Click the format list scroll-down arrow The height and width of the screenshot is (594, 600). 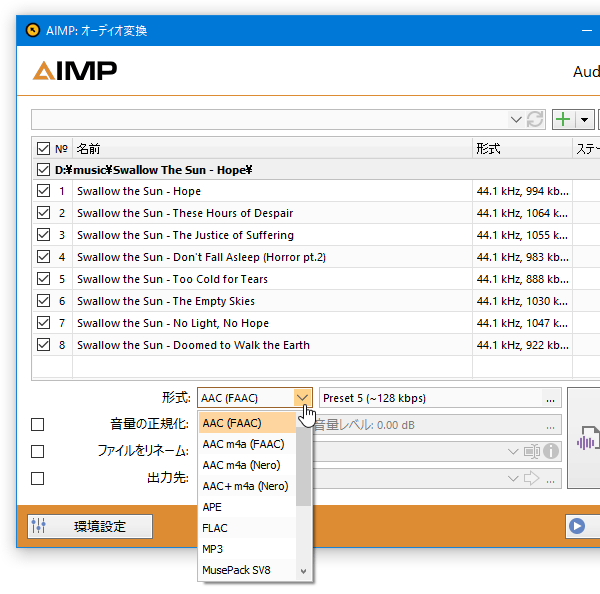coord(303,571)
